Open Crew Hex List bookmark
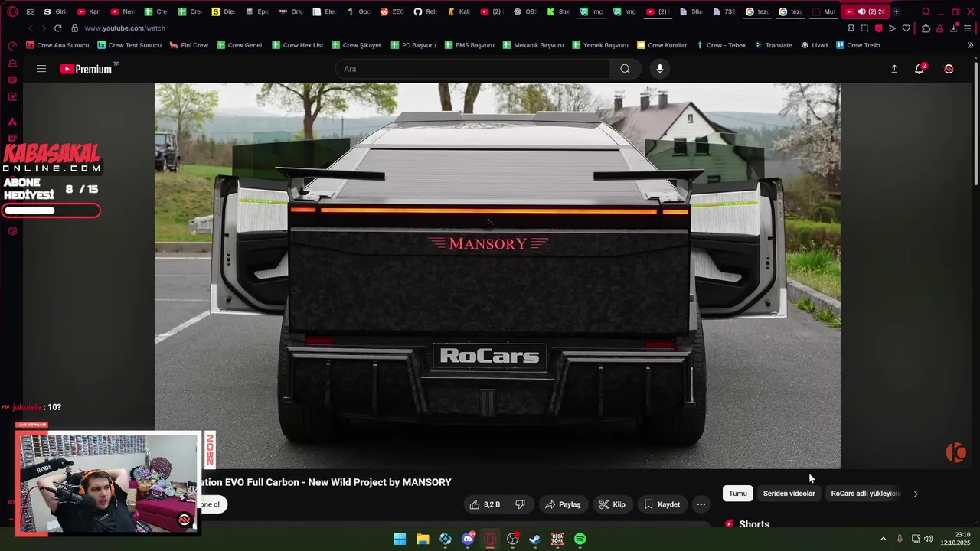Screen dimensions: 980x551 [x=298, y=45]
